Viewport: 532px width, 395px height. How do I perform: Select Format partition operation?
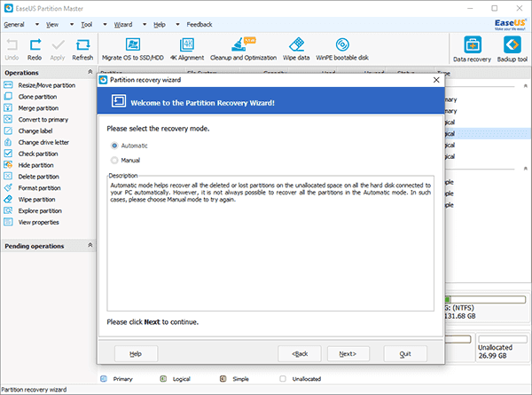point(32,188)
